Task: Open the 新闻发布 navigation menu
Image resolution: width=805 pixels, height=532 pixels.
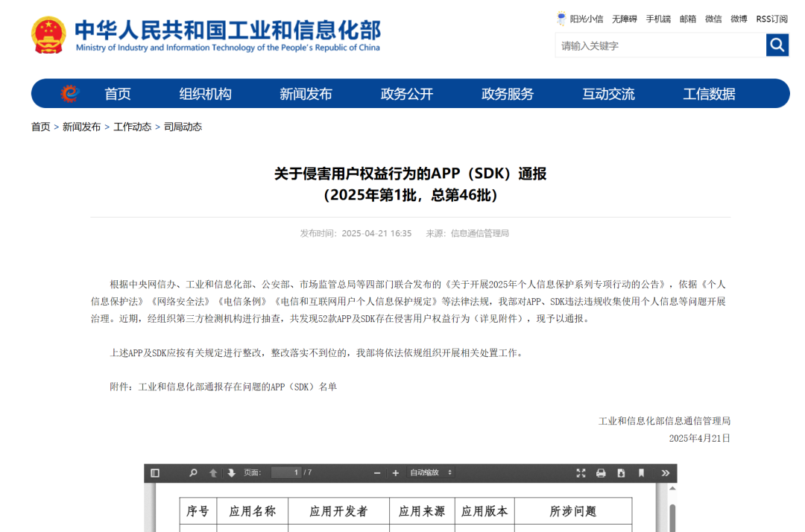Action: click(306, 94)
